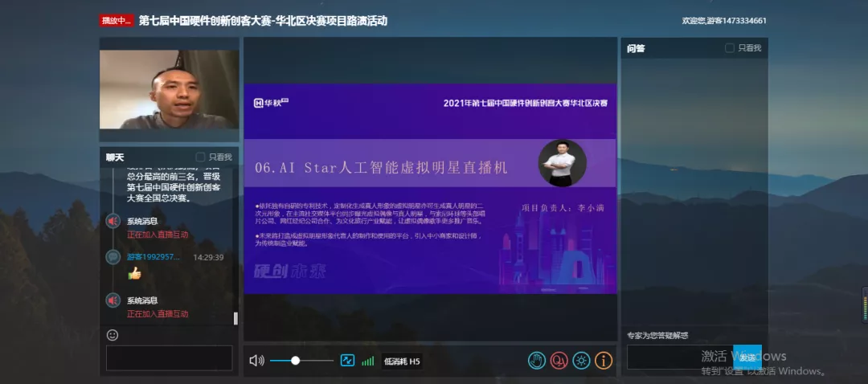868x384 pixels.
Task: Click the presenter webcam video thumbnail
Action: pos(169,90)
